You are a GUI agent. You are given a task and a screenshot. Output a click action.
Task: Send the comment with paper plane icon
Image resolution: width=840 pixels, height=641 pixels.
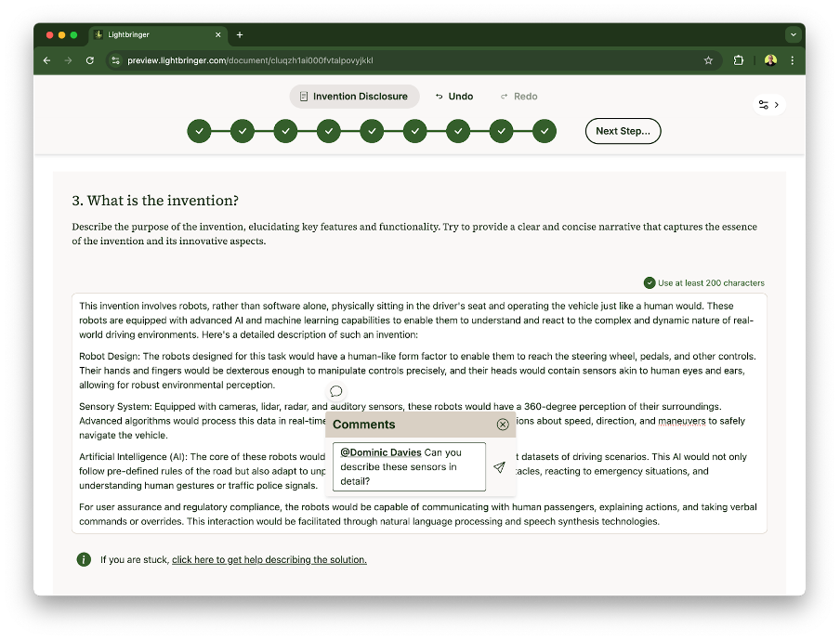coord(499,467)
